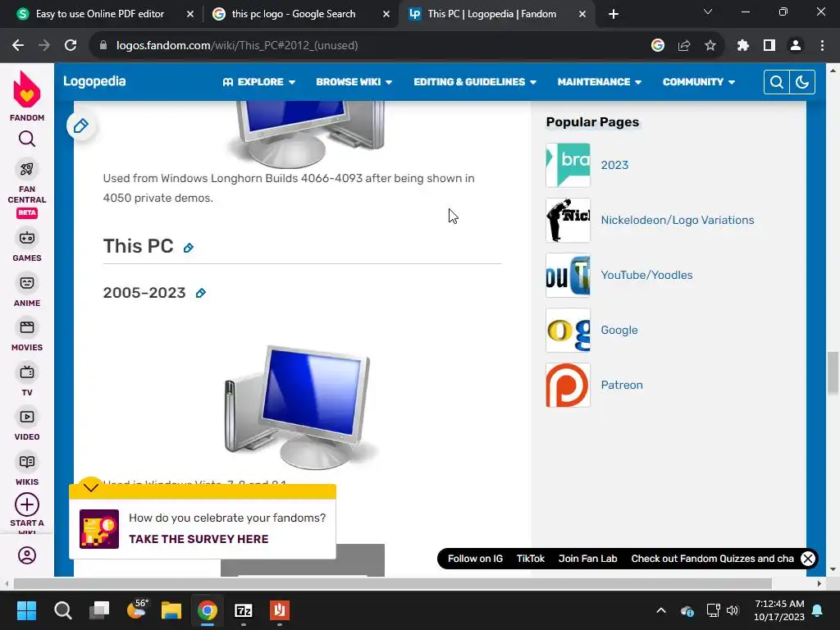Screen dimensions: 840x630
Task: Open the YouTube/Yoodles link
Action: pyautogui.click(x=646, y=276)
